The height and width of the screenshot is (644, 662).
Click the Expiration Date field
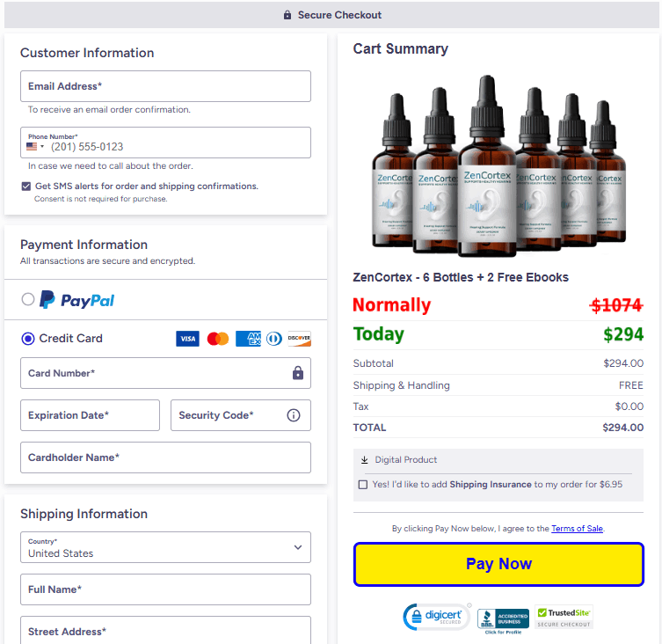90,415
